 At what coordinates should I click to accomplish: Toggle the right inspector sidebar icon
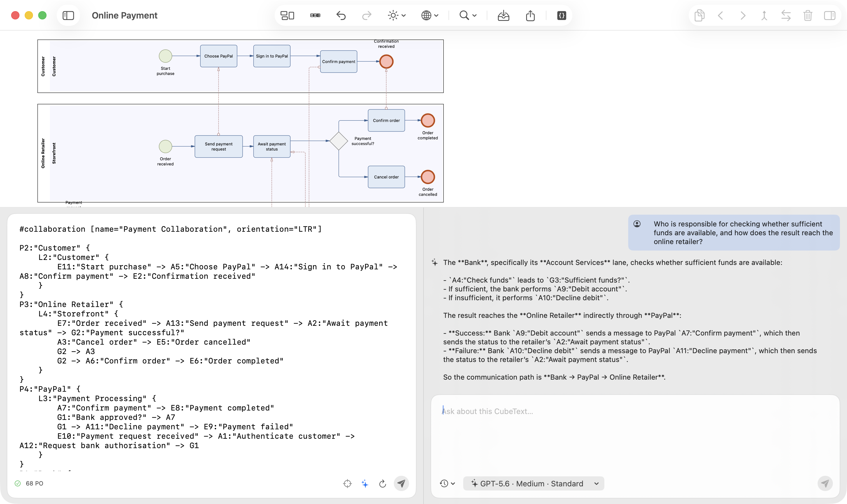(x=830, y=16)
